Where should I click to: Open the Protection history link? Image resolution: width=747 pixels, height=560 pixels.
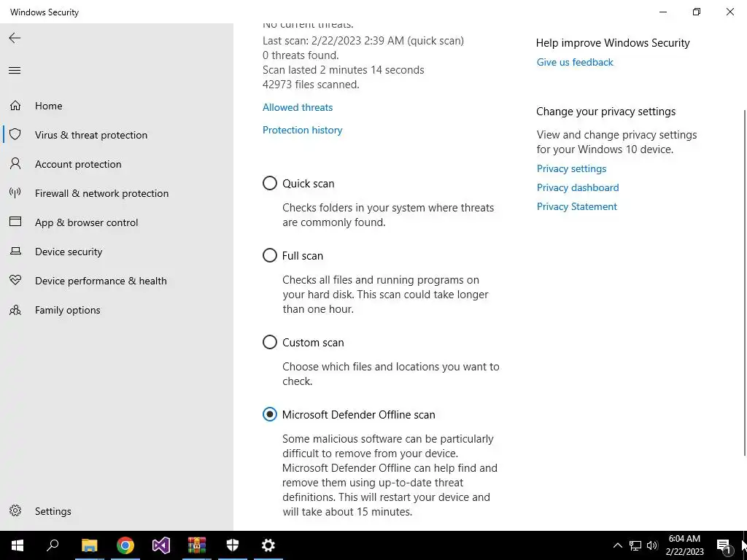[303, 130]
